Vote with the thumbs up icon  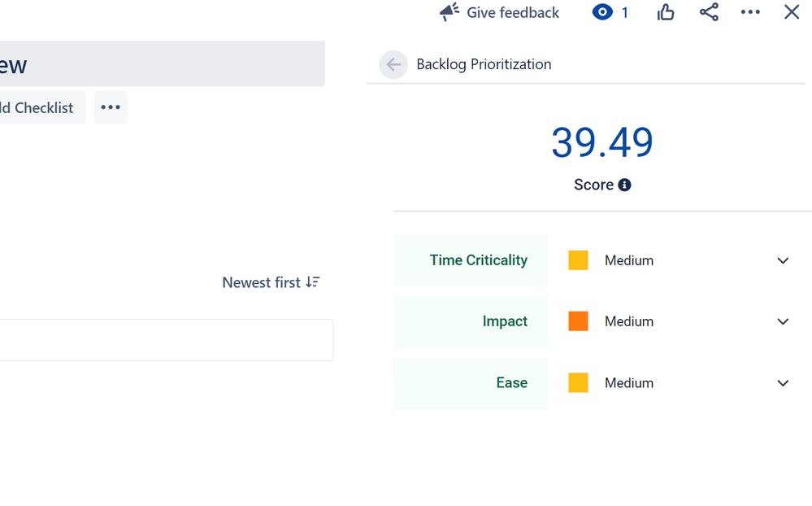[x=666, y=12]
